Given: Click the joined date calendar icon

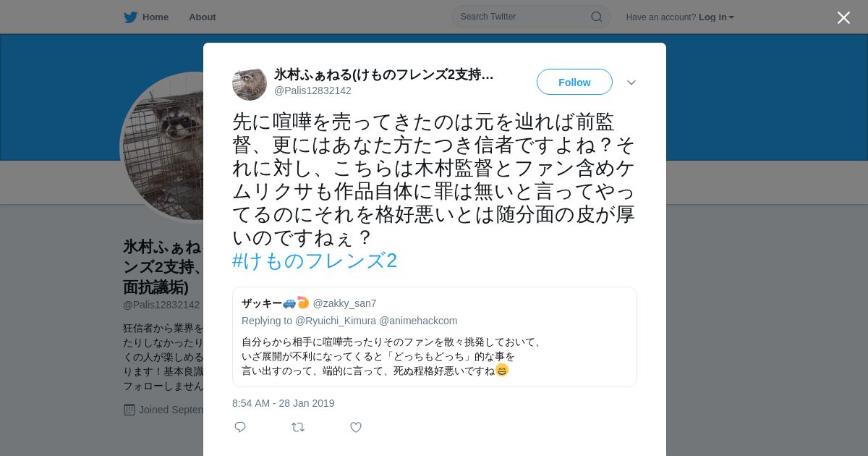Looking at the screenshot, I should (x=129, y=410).
